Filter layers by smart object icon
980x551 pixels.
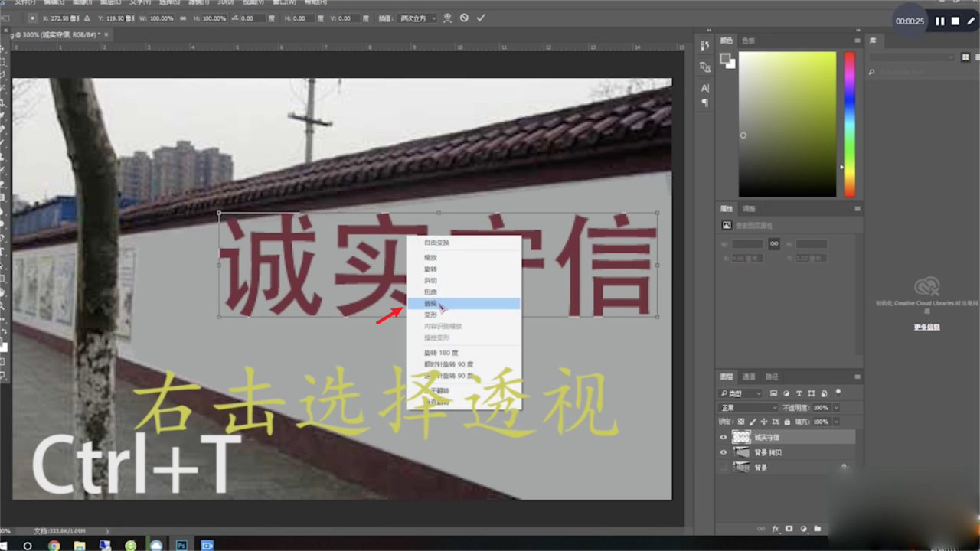tap(824, 393)
